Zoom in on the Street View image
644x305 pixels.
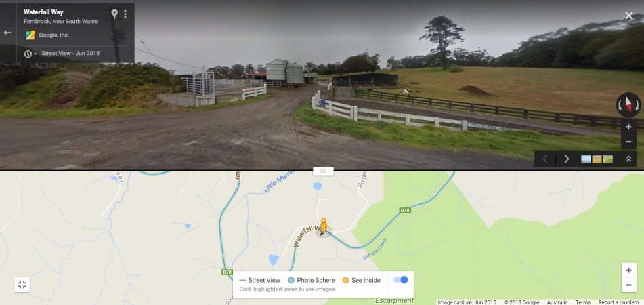pyautogui.click(x=628, y=127)
